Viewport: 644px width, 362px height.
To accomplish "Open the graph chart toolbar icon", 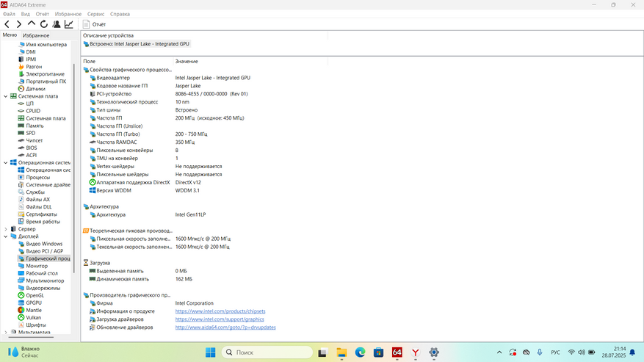I will coord(69,24).
